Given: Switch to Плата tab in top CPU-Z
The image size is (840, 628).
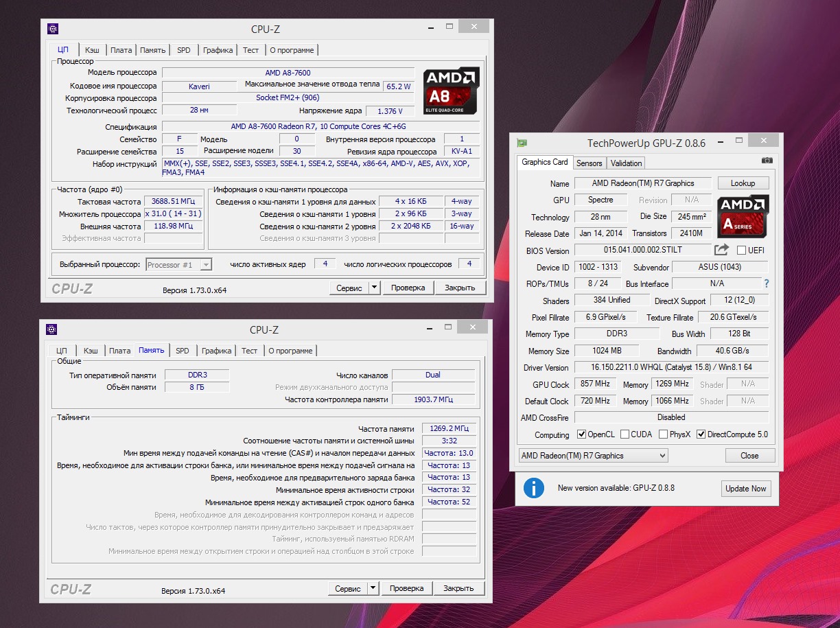Looking at the screenshot, I should click(x=121, y=50).
